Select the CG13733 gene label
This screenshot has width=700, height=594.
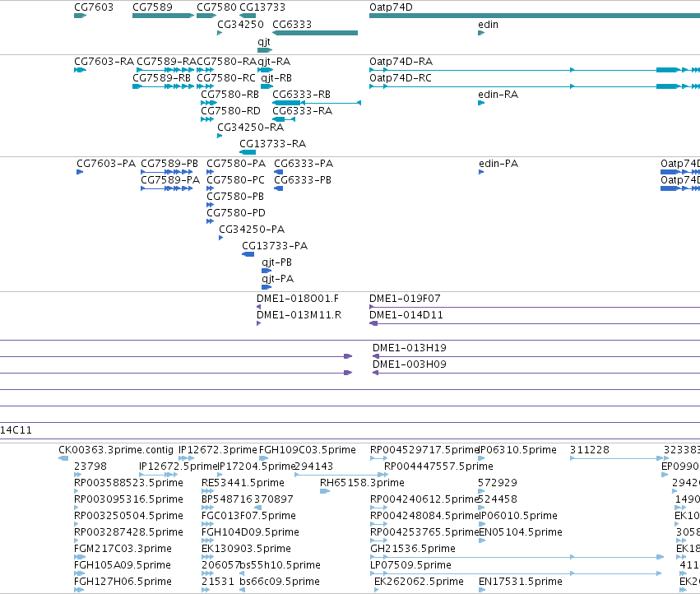pyautogui.click(x=262, y=7)
